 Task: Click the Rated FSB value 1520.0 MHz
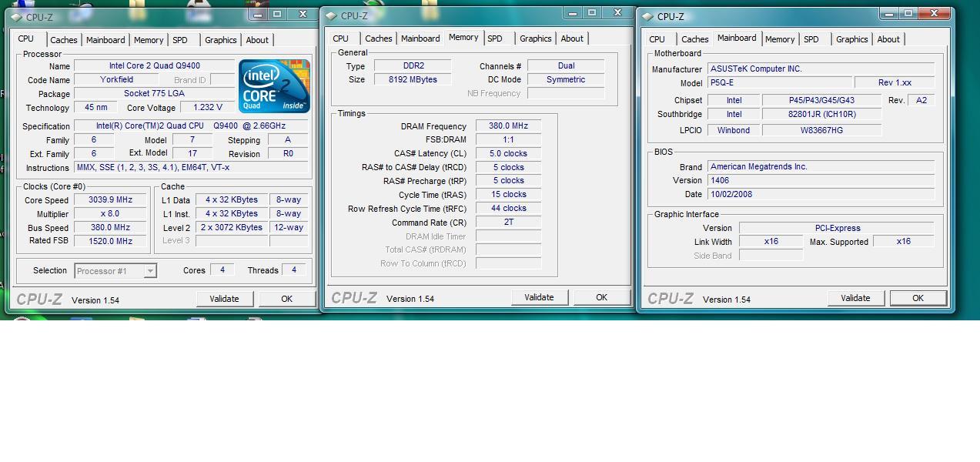[x=110, y=241]
